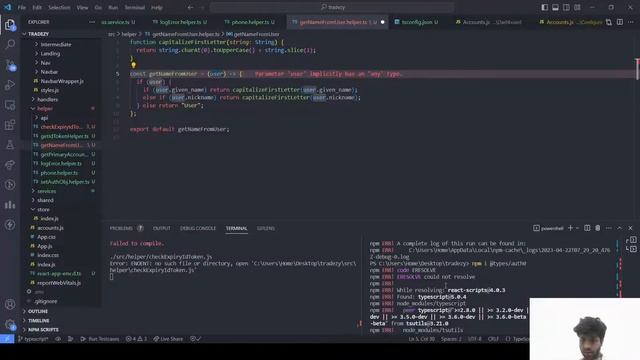Click the typescript git branch in status bar

click(x=33, y=339)
